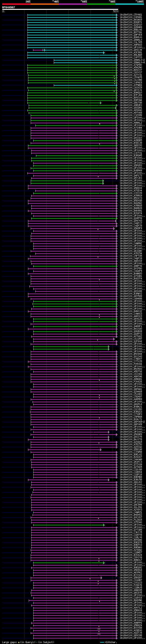The width and height of the screenshot is (146, 644).
Task: Open hit UniRef100_Q8W4L0
Action: coord(131,40)
